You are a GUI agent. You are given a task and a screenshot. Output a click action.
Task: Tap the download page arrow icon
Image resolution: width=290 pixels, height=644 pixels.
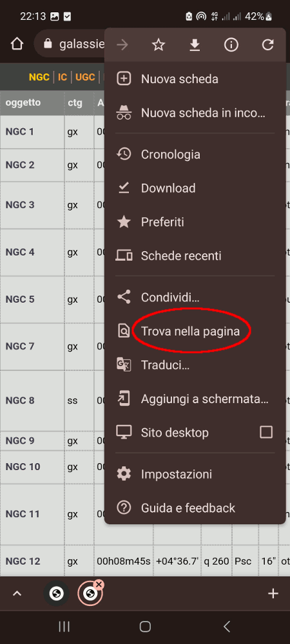(x=195, y=45)
